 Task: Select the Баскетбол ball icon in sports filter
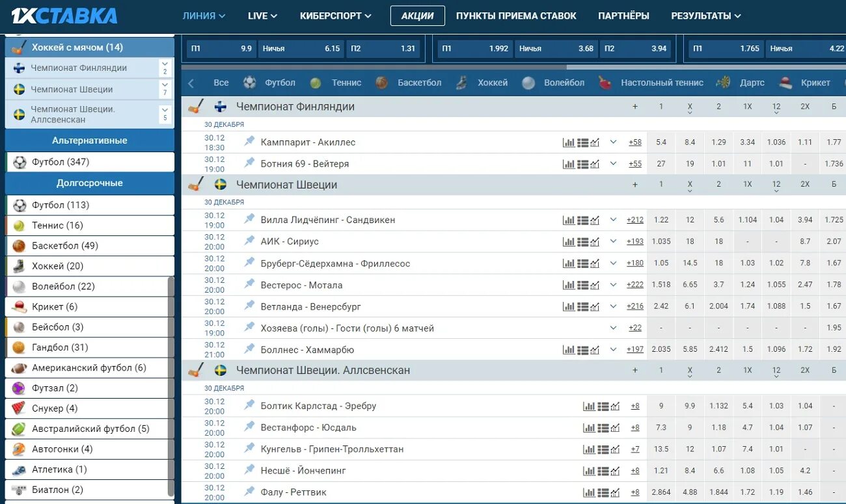pos(382,83)
